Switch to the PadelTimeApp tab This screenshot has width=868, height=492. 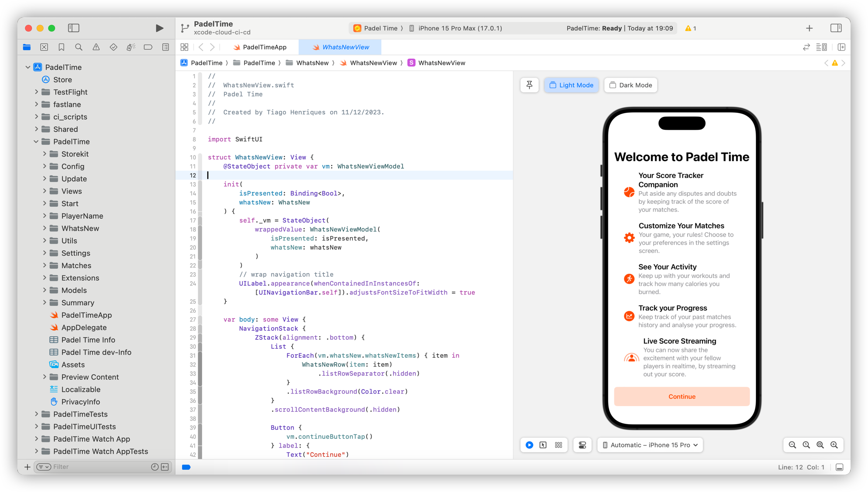click(x=260, y=47)
